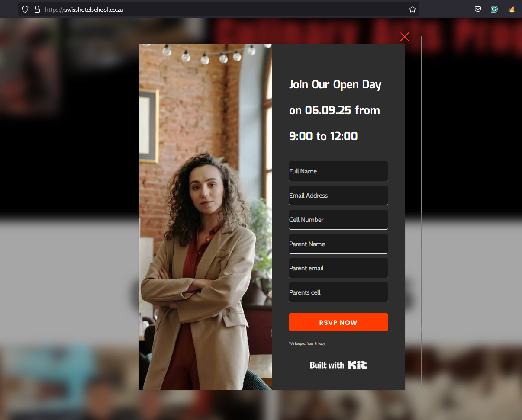Focus the Full Name field
This screenshot has height=420, width=522.
[338, 171]
